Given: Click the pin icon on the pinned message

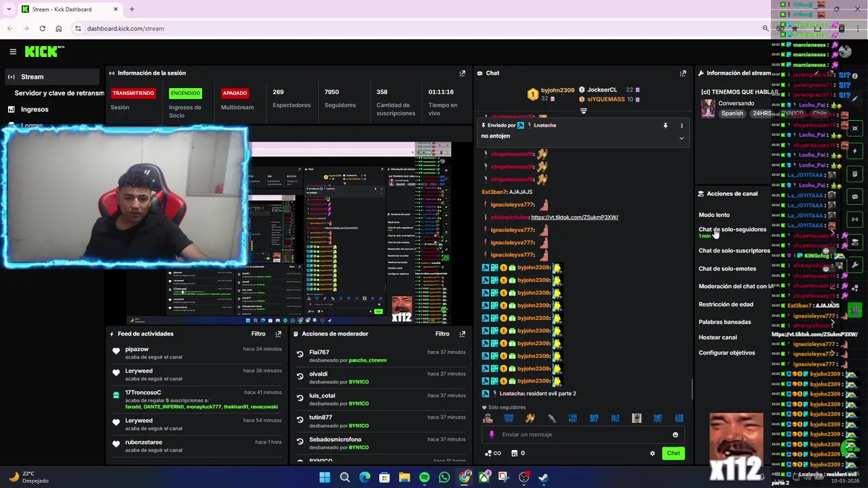Looking at the screenshot, I should click(665, 125).
